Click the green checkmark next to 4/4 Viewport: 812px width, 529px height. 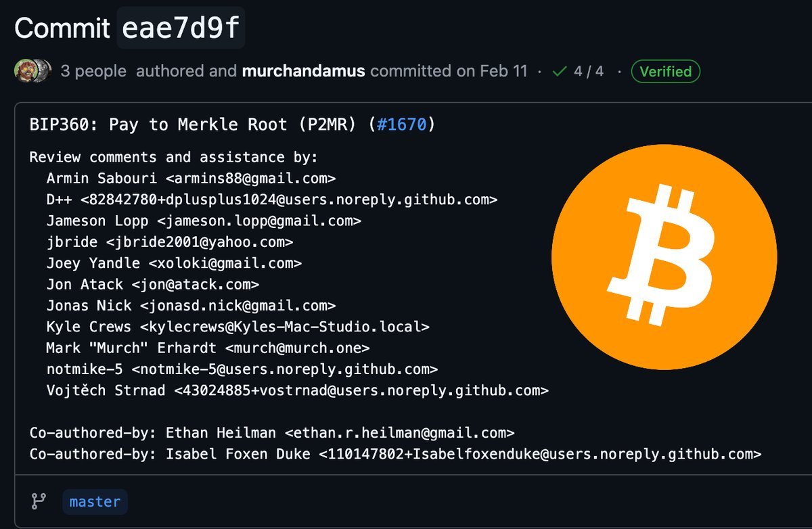pos(559,70)
